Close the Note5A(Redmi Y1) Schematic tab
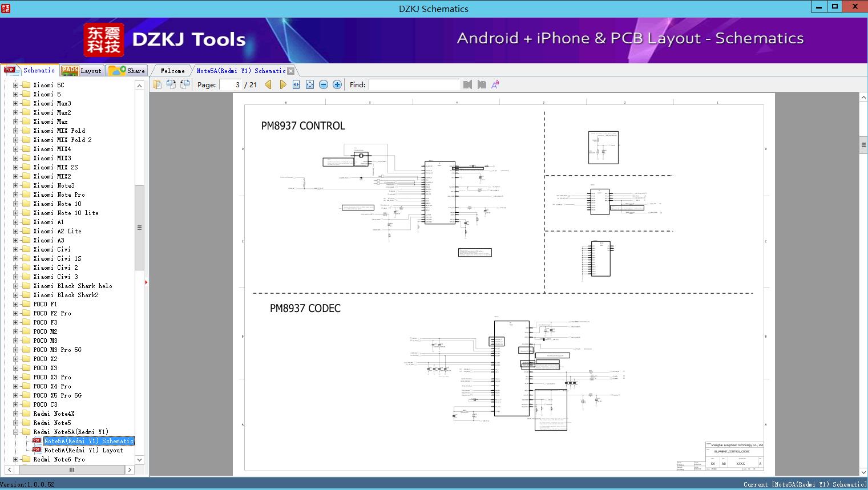Viewport: 868px width, 490px height. click(x=291, y=71)
